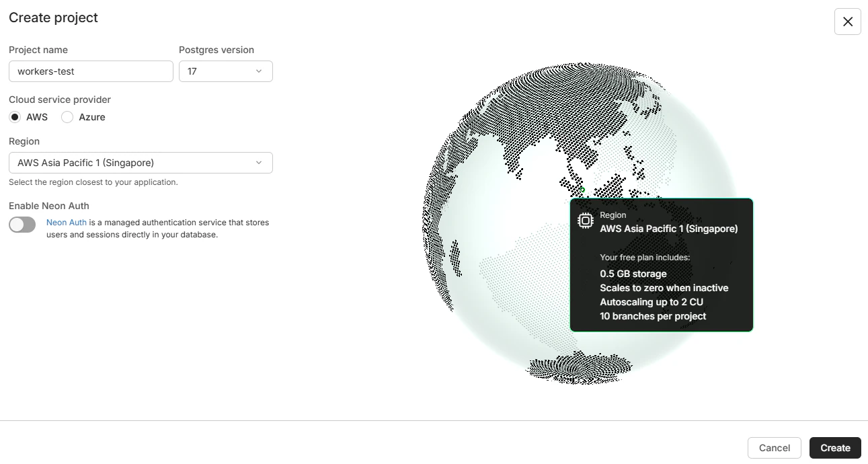
Task: Click the "Postgres version" label
Action: [x=216, y=50]
